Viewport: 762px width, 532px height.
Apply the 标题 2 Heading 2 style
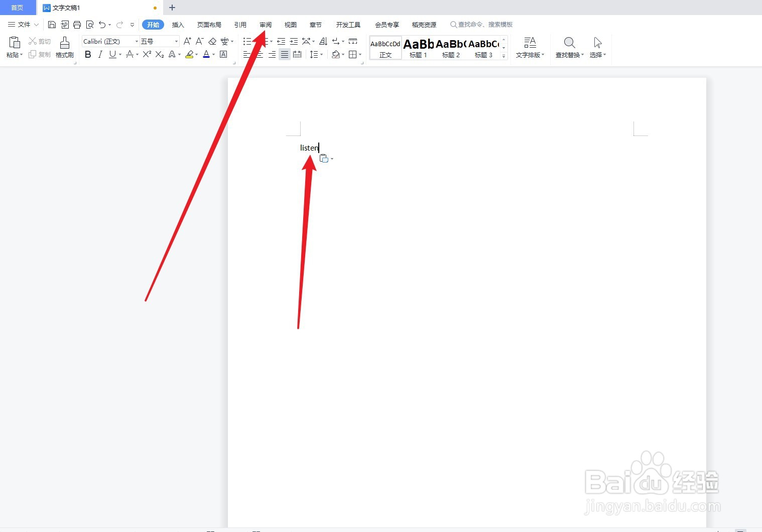pyautogui.click(x=451, y=48)
